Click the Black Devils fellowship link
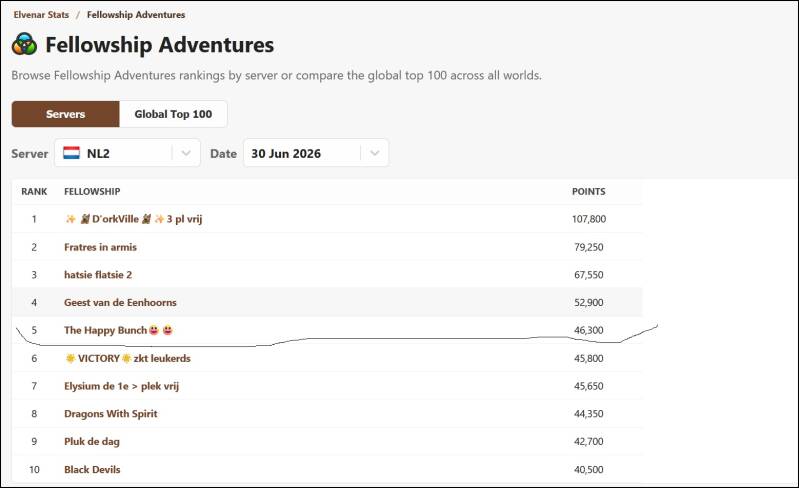 [x=92, y=470]
